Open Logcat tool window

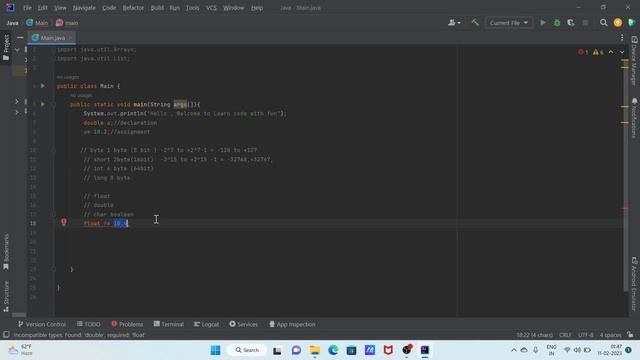(206, 324)
